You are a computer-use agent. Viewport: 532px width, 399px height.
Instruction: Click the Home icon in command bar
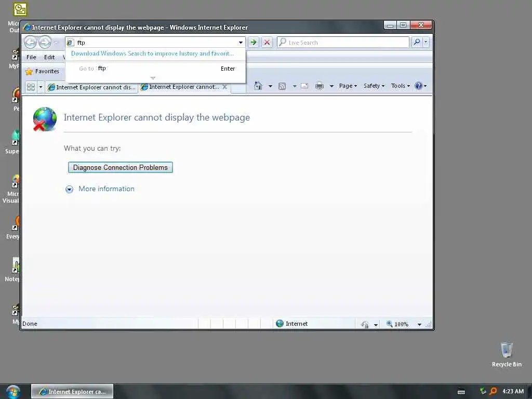tap(258, 86)
